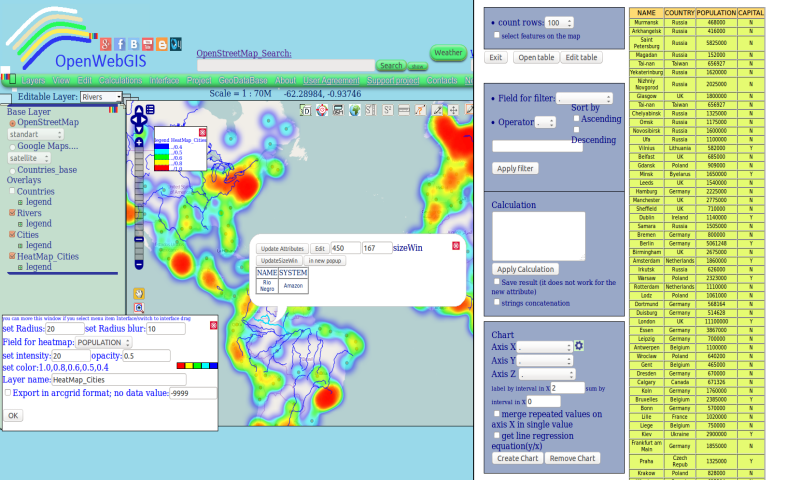
Task: Open the Axis X dropdown
Action: click(544, 347)
